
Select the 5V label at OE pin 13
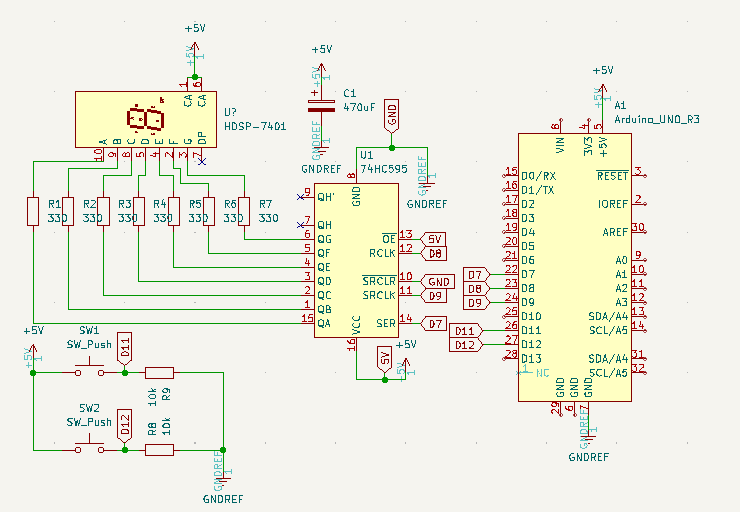tap(433, 239)
